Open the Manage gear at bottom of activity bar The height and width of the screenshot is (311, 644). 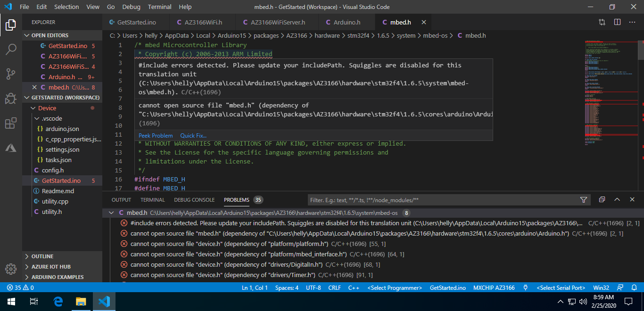tap(10, 269)
